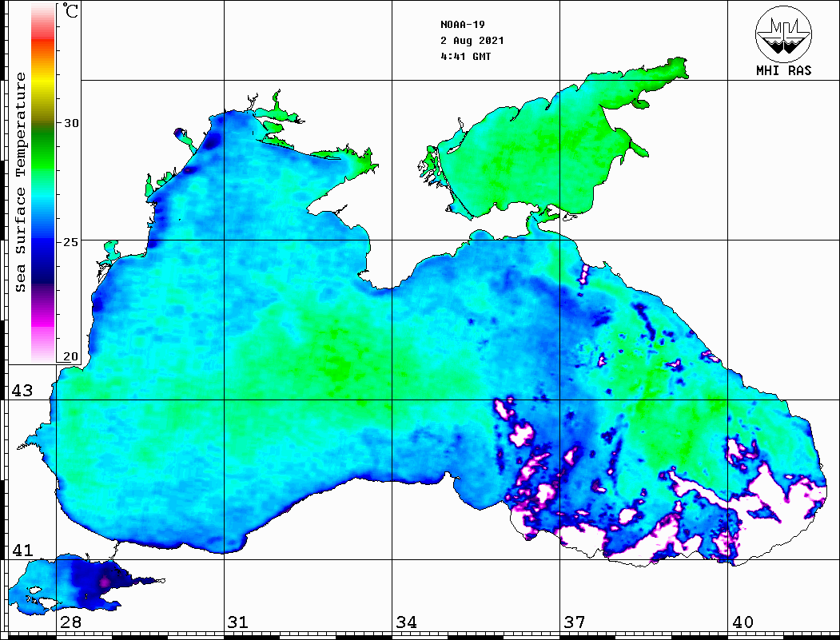Click the '30' tick on temperature scale
Viewport: 840px width, 640px height.
click(x=70, y=123)
